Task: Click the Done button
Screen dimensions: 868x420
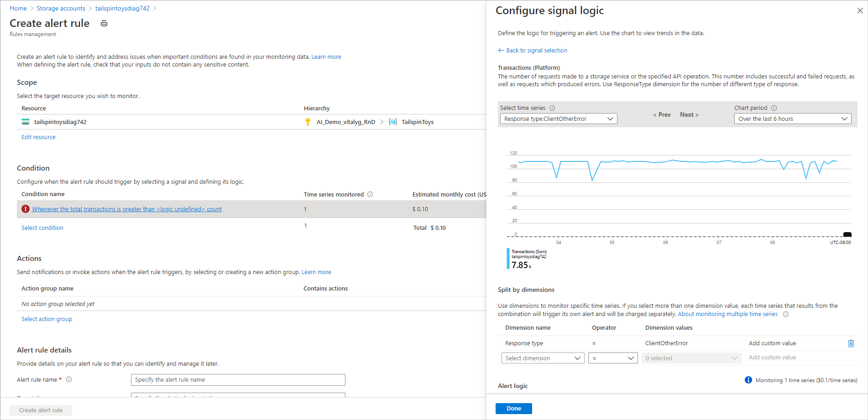Action: [x=513, y=409]
